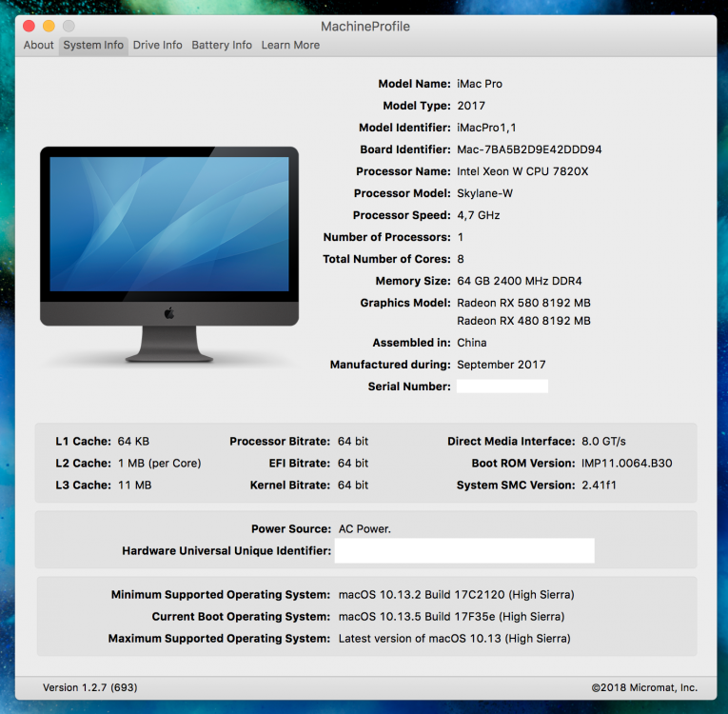The height and width of the screenshot is (714, 728).
Task: Open the Learn More tab
Action: pos(290,45)
